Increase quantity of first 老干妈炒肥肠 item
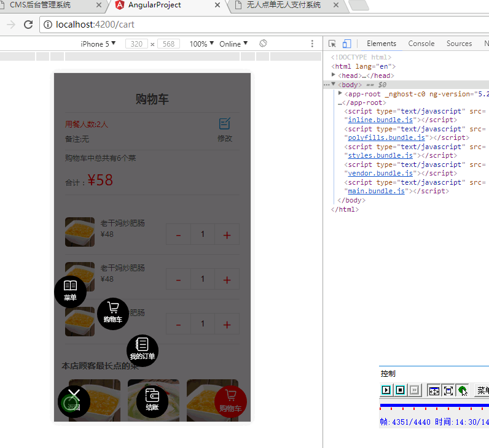The height and width of the screenshot is (448, 489). click(x=227, y=234)
